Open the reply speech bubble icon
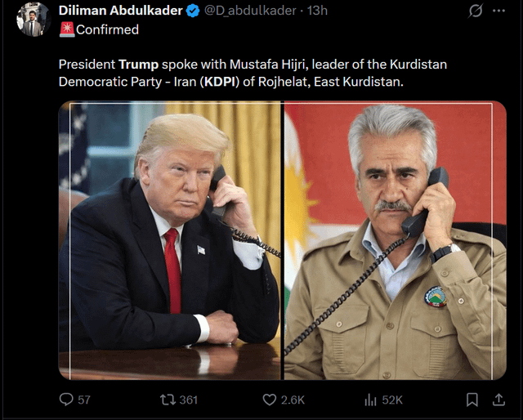Viewport: 523px width, 420px height. point(66,399)
